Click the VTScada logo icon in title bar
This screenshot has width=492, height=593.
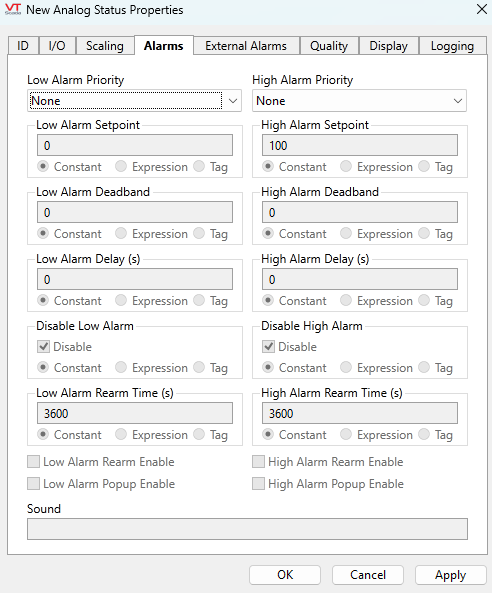[x=13, y=9]
